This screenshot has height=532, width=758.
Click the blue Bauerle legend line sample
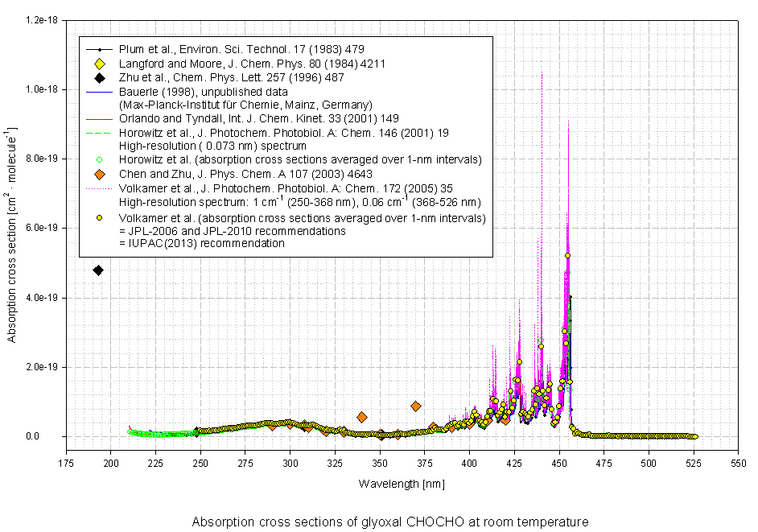point(100,92)
